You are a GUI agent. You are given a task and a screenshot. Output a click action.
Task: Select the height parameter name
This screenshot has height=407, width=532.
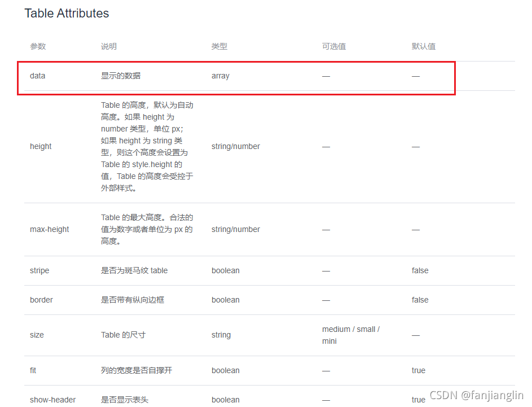tap(40, 146)
